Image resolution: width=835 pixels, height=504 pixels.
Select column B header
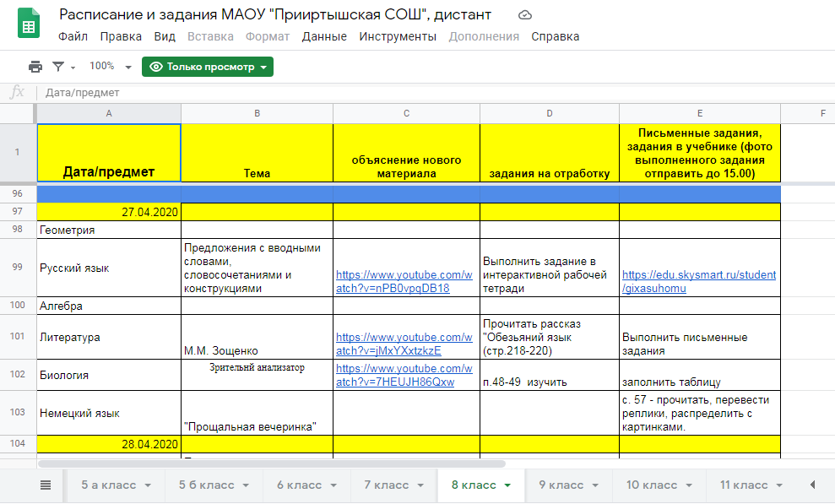point(258,113)
